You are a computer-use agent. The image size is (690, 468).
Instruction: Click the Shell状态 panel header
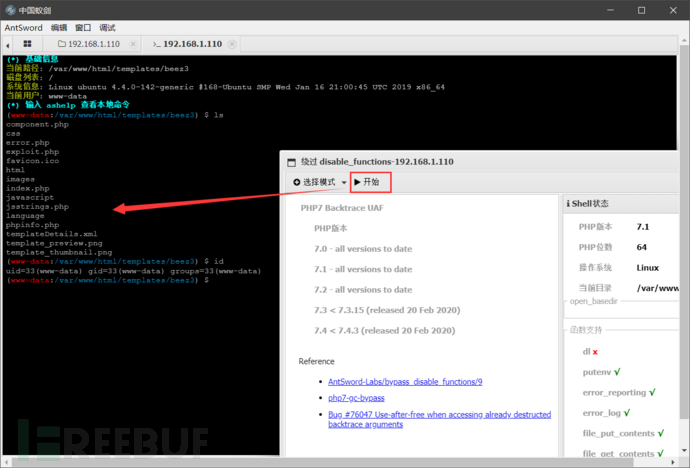(x=621, y=204)
